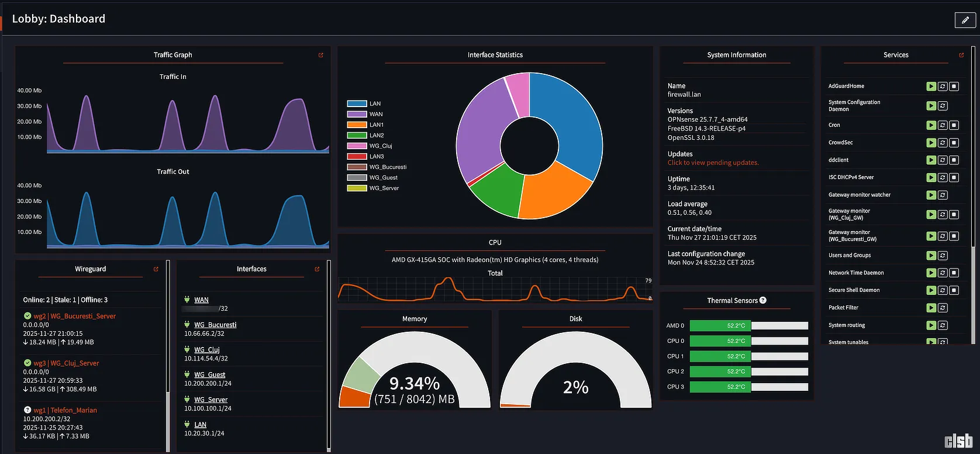
Task: Restart the AdGuardHome service
Action: (x=943, y=87)
